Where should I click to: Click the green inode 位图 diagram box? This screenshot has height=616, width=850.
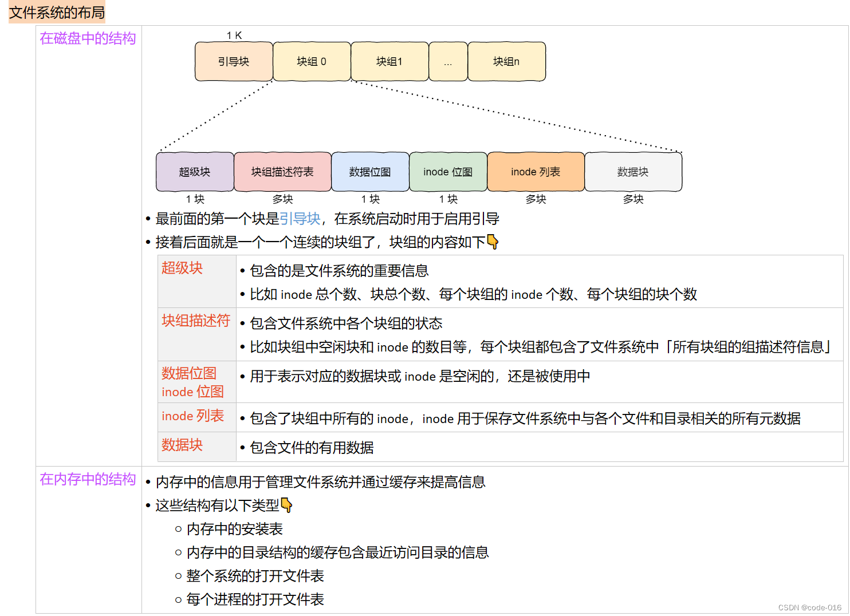pos(448,172)
